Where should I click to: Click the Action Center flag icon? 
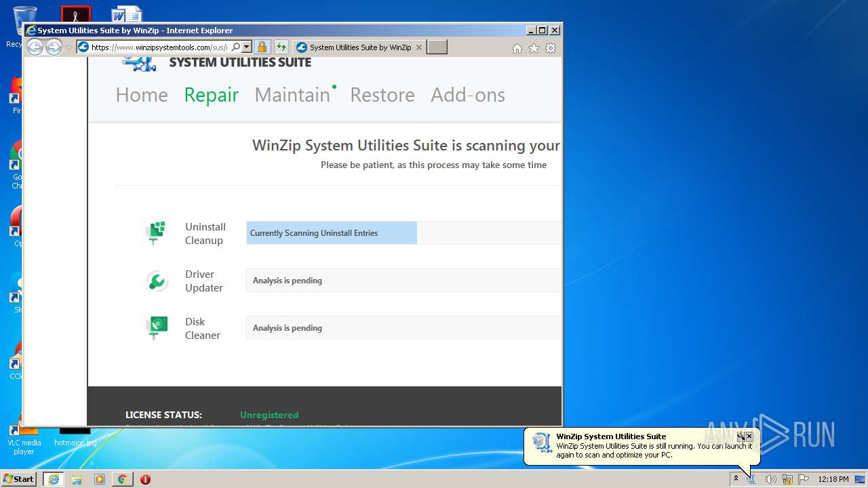804,479
